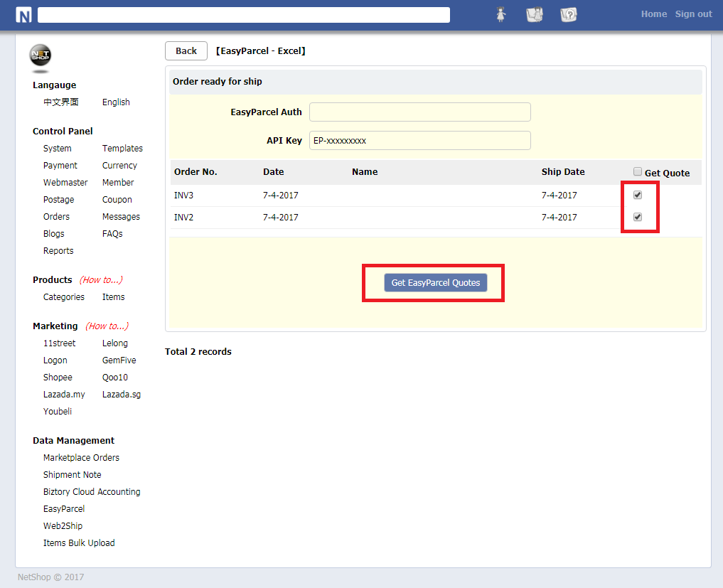Open System in Control Panel
The height and width of the screenshot is (588, 723).
57,148
